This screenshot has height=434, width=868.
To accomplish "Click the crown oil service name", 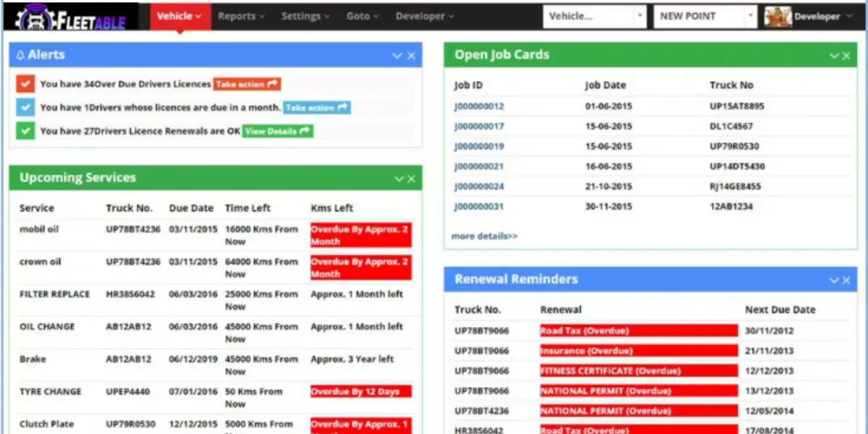I will pyautogui.click(x=41, y=262).
